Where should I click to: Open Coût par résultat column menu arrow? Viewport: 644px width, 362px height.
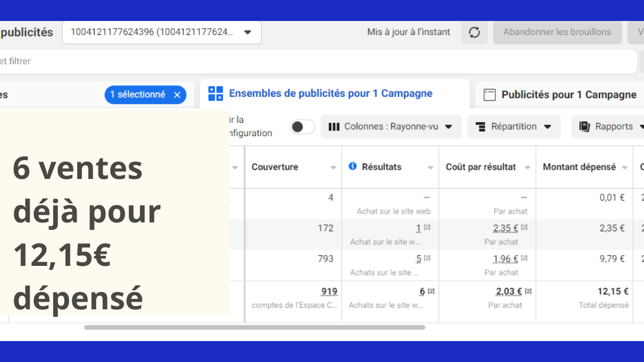click(x=527, y=168)
